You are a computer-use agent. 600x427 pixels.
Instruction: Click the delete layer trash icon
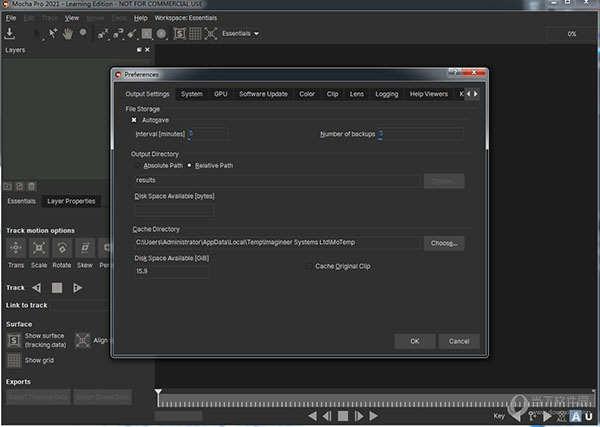click(x=32, y=186)
